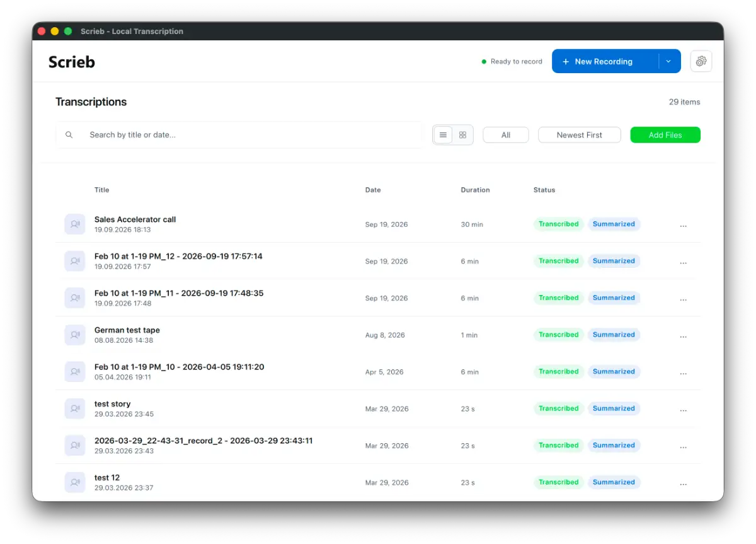
Task: Switch to list view layout
Action: pos(443,135)
